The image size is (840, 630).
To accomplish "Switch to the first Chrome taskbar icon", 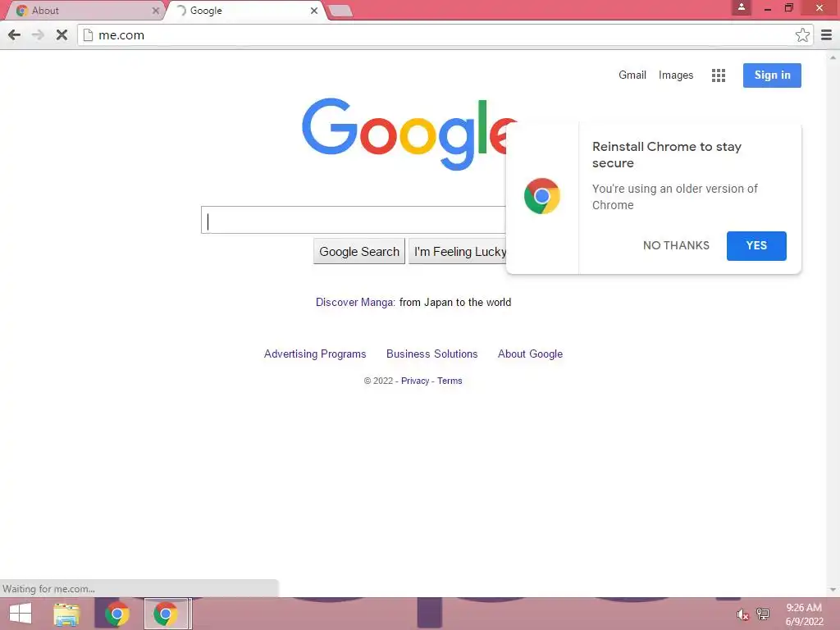I will tap(116, 614).
